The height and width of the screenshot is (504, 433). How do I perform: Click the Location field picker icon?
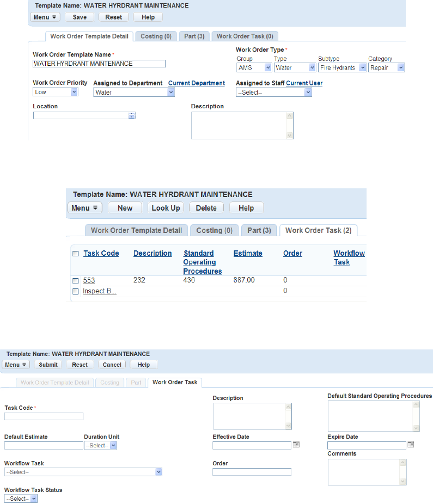(x=132, y=116)
